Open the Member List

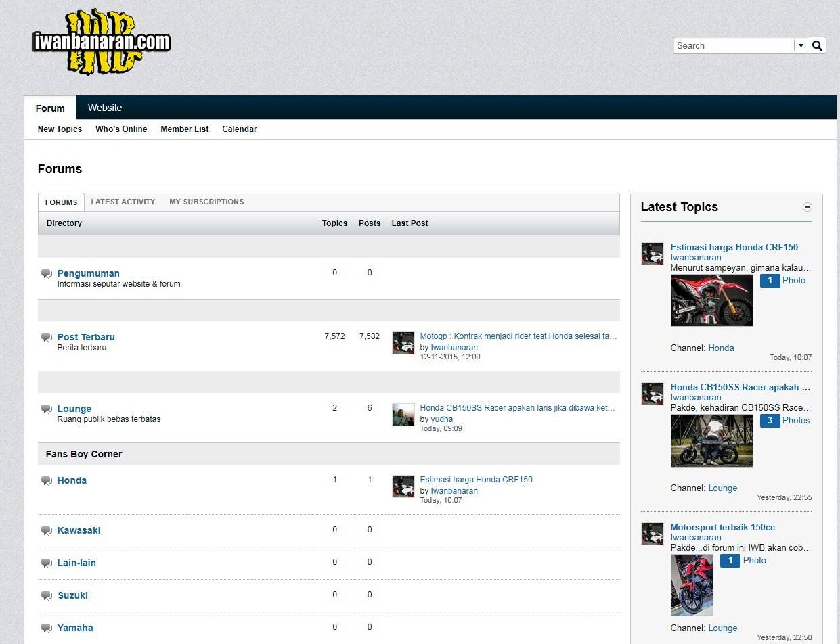tap(184, 129)
